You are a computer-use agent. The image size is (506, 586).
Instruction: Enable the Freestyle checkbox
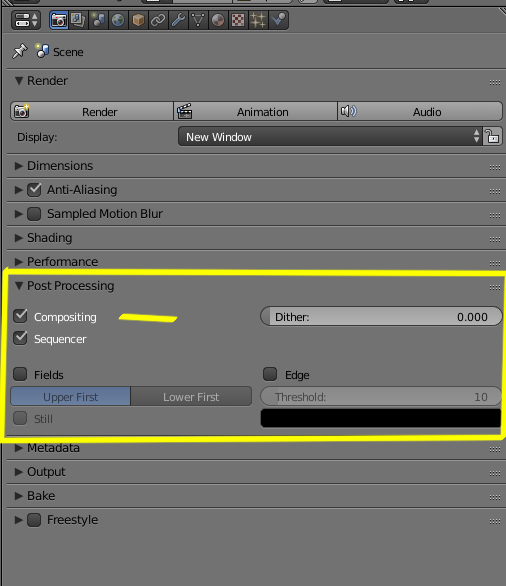coord(34,520)
